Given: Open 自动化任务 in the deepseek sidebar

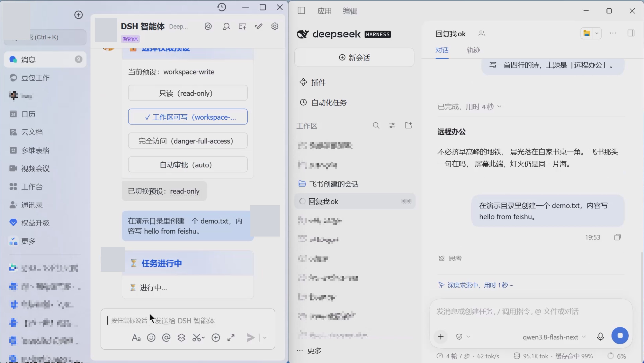Looking at the screenshot, I should [323, 102].
